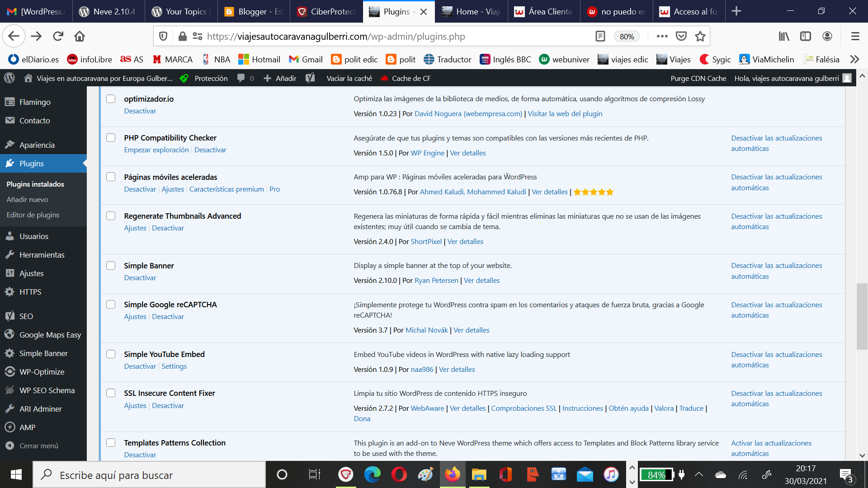Check Templates Patterns Collection checkbox

(x=111, y=442)
